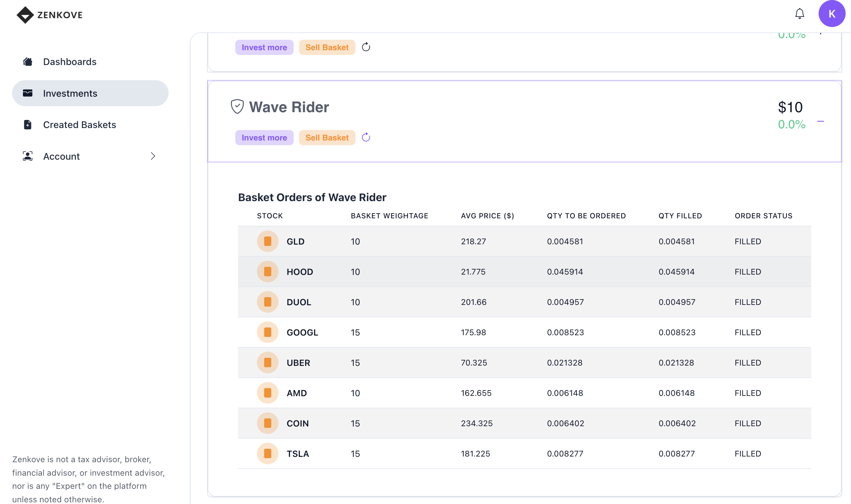Viewport: 851px width, 504px height.
Task: Click UBER average price 70.325
Action: click(474, 363)
